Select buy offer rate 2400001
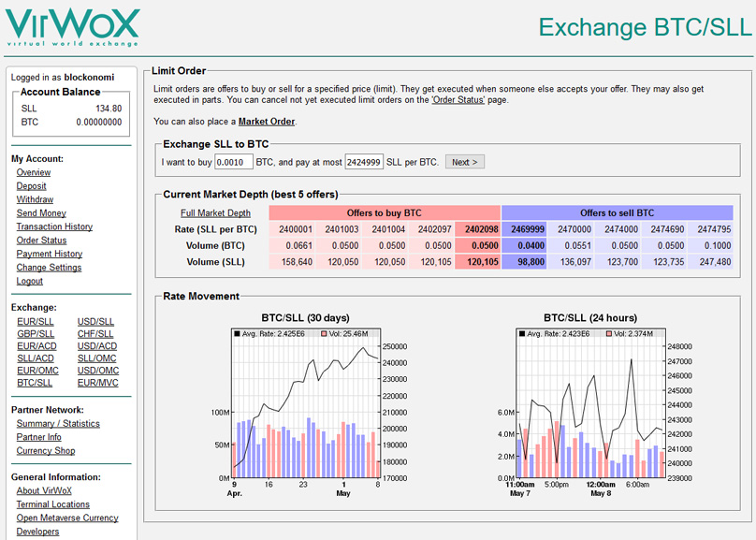Image resolution: width=756 pixels, height=540 pixels. tap(292, 229)
